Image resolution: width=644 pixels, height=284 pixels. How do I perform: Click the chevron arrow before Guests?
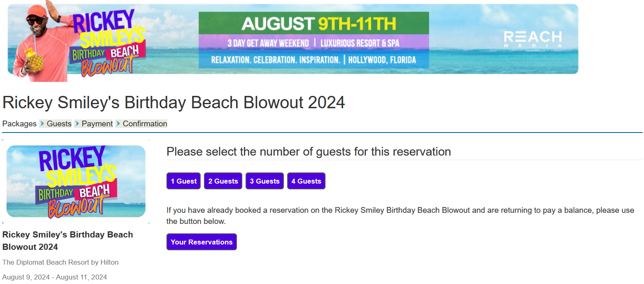[42, 123]
